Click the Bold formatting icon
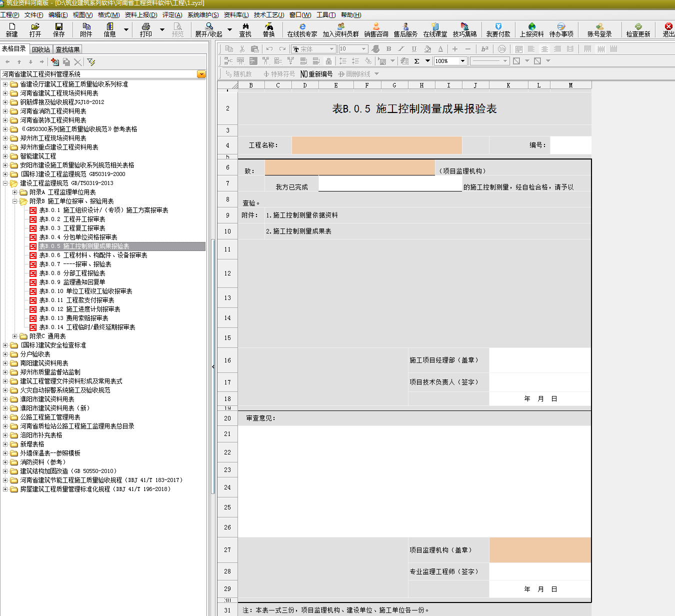This screenshot has width=675, height=616. pyautogui.click(x=388, y=49)
